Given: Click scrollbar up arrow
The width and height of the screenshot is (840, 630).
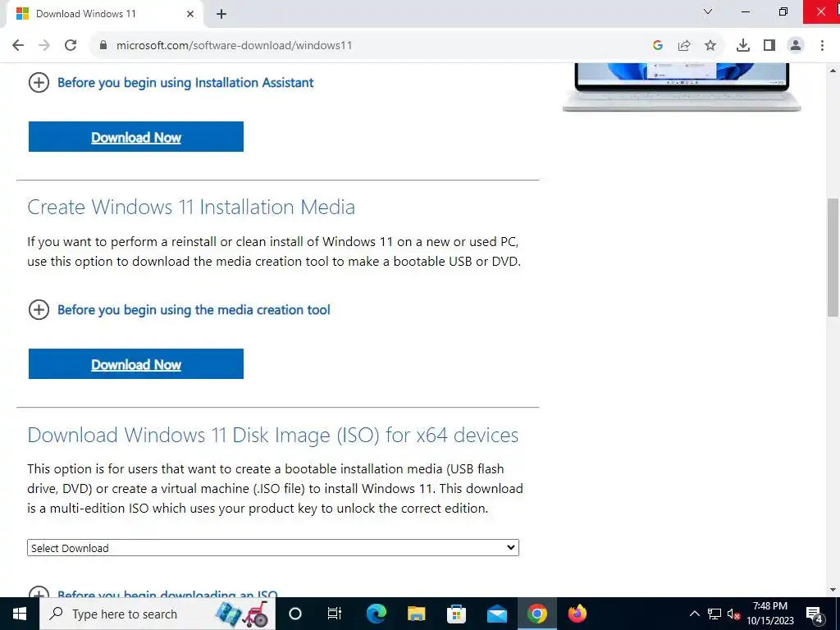Looking at the screenshot, I should [833, 71].
